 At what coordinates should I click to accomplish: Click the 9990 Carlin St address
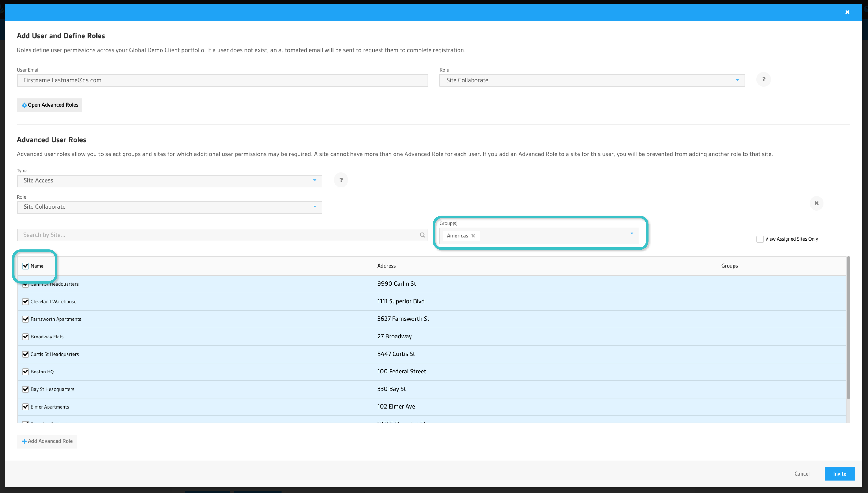tap(396, 284)
